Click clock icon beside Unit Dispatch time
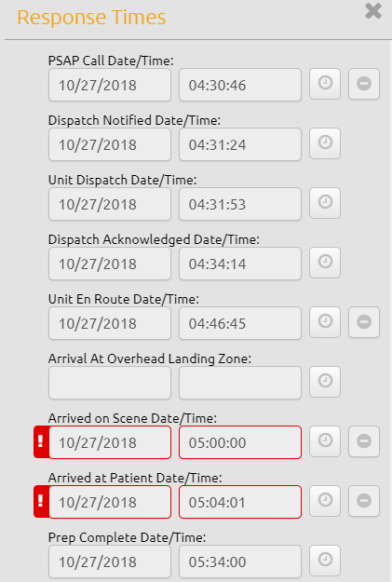Image resolution: width=392 pixels, height=582 pixels. point(325,203)
